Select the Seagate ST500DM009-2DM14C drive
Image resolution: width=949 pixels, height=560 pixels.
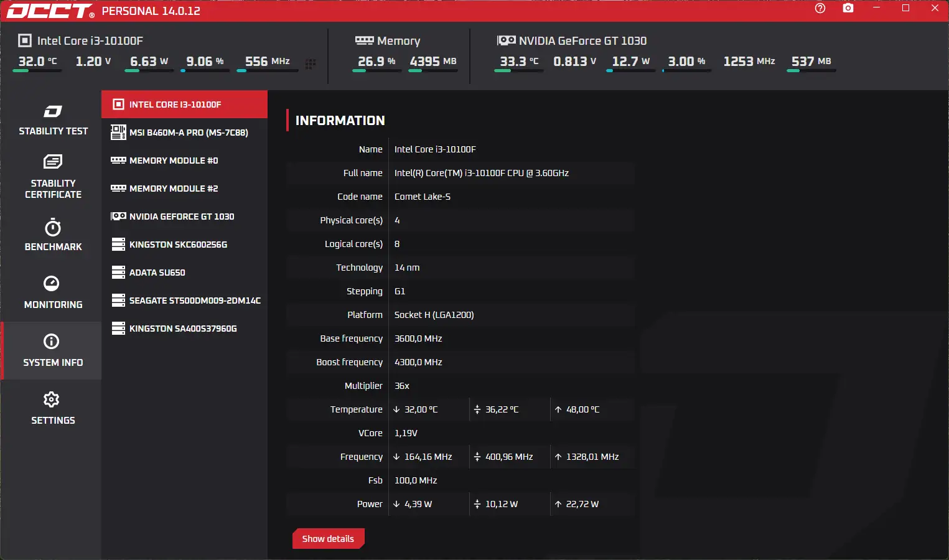pyautogui.click(x=184, y=301)
